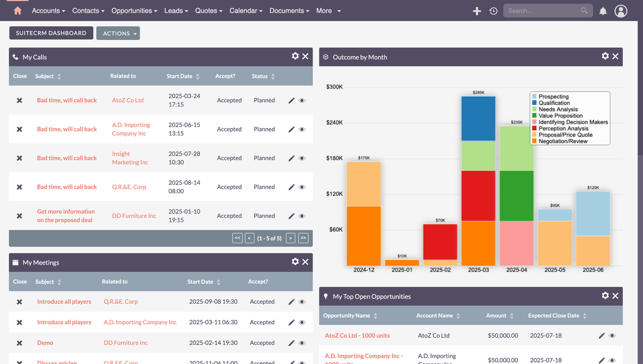The width and height of the screenshot is (643, 364).
Task: Close the Insight Marketing Inc call
Action: pyautogui.click(x=20, y=158)
